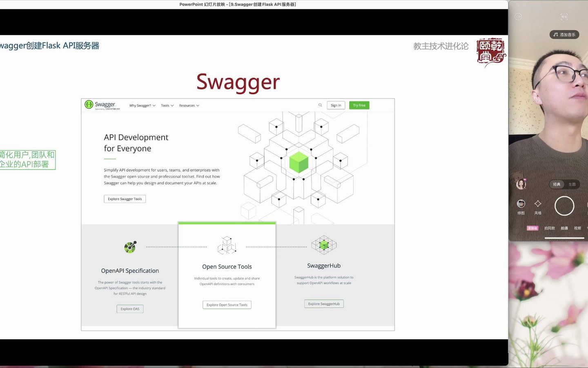Click the big red Swagger slide title
Image resolution: width=588 pixels, height=368 pixels.
[238, 82]
